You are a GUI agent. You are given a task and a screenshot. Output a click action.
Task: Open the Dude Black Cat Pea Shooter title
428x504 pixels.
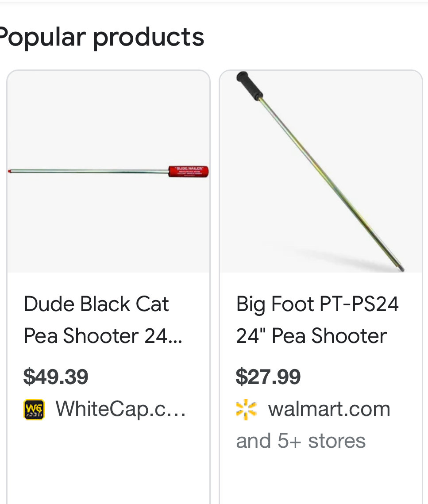click(103, 320)
